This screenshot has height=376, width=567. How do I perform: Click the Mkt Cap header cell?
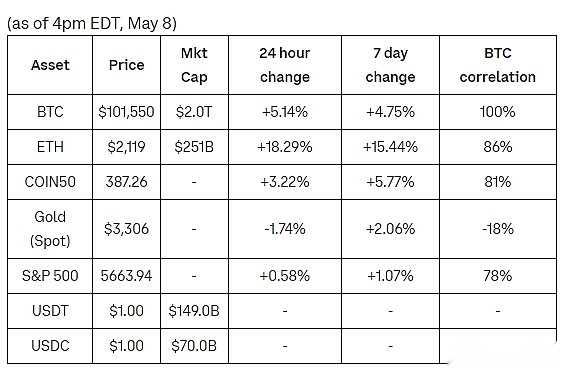pos(194,65)
